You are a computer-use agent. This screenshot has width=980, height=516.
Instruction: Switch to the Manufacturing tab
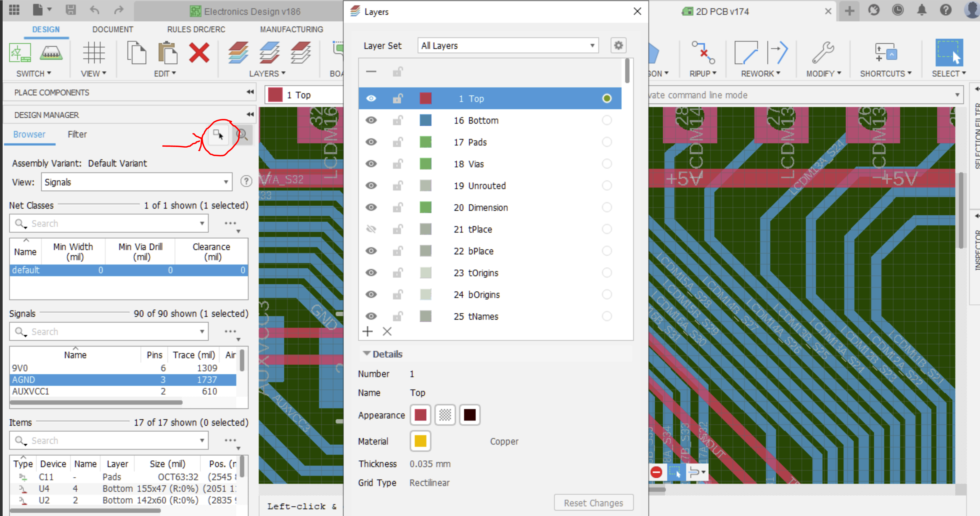click(x=292, y=29)
